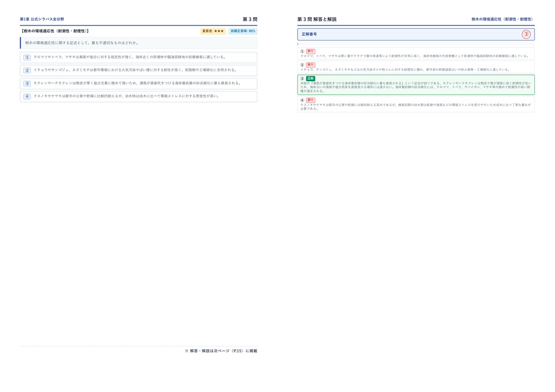Click option ④ text 環境ストレスに対する感受性が高い
The image size is (555, 392).
tap(189, 96)
